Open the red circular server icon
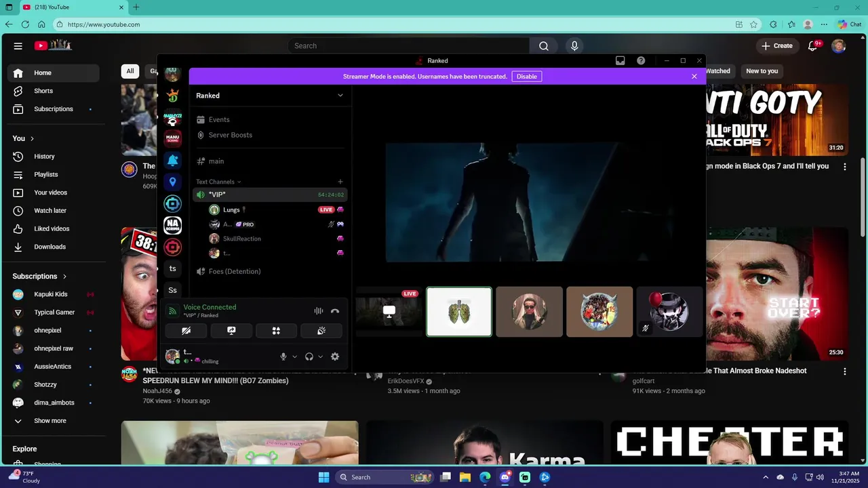The width and height of the screenshot is (868, 488). (173, 247)
